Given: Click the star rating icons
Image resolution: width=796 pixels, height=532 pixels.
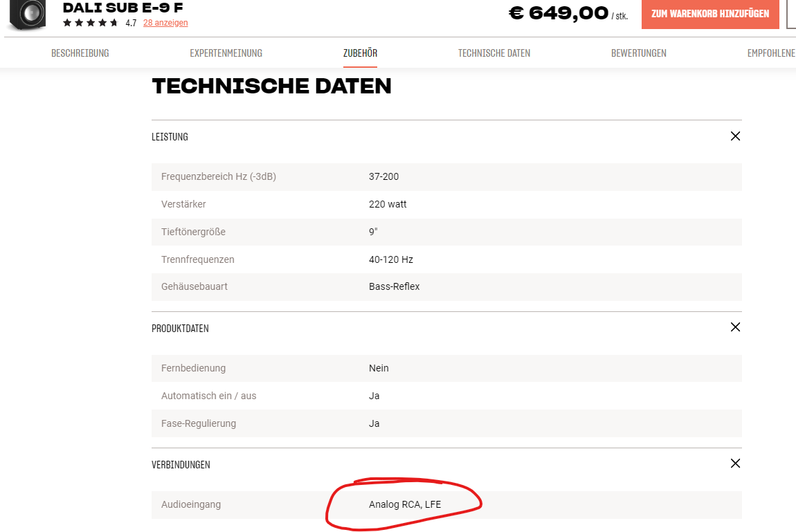Looking at the screenshot, I should pyautogui.click(x=91, y=23).
